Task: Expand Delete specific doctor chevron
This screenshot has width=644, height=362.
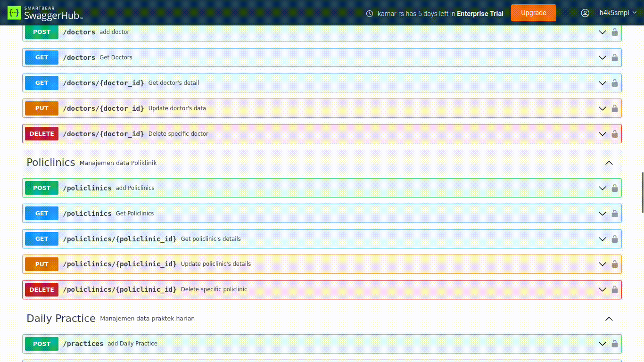Action: (602, 134)
